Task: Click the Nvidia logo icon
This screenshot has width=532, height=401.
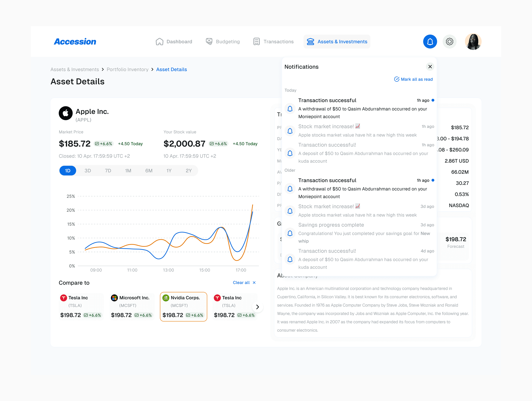Action: pyautogui.click(x=166, y=298)
